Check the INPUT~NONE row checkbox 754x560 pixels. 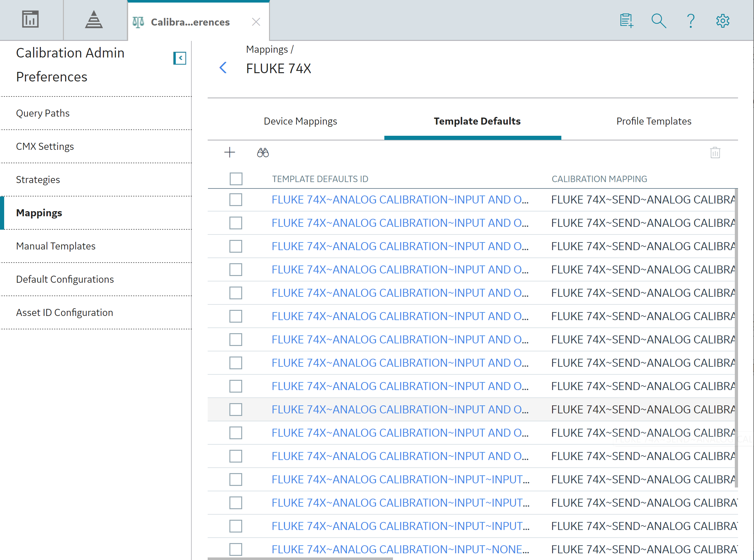click(236, 549)
